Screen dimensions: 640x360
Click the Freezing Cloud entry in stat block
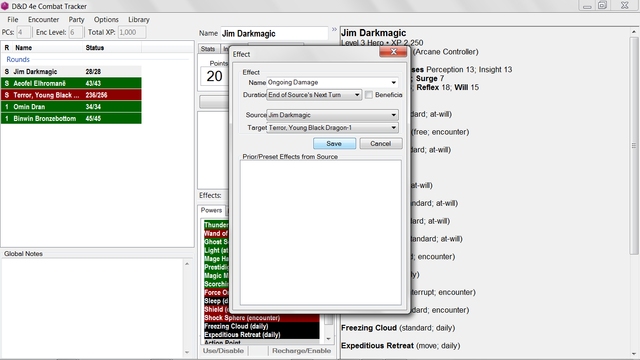(398, 328)
